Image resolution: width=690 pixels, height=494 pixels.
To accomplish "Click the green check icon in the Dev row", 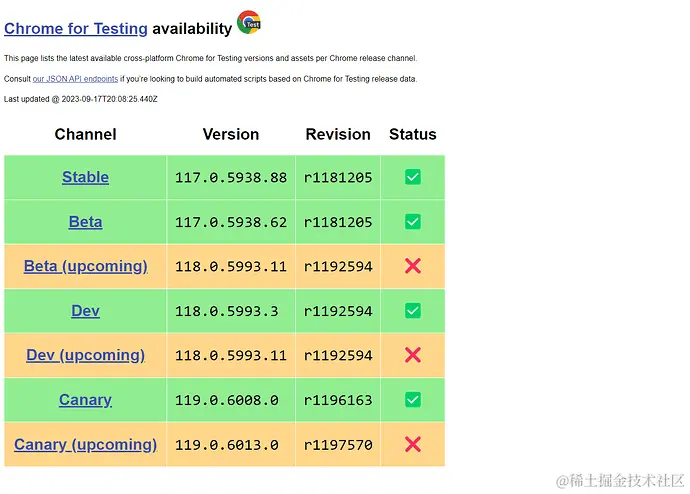I will [x=413, y=311].
